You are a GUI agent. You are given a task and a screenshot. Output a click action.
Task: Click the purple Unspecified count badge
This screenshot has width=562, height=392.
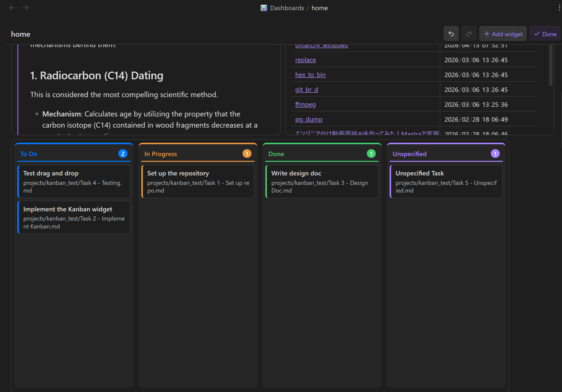pyautogui.click(x=495, y=154)
